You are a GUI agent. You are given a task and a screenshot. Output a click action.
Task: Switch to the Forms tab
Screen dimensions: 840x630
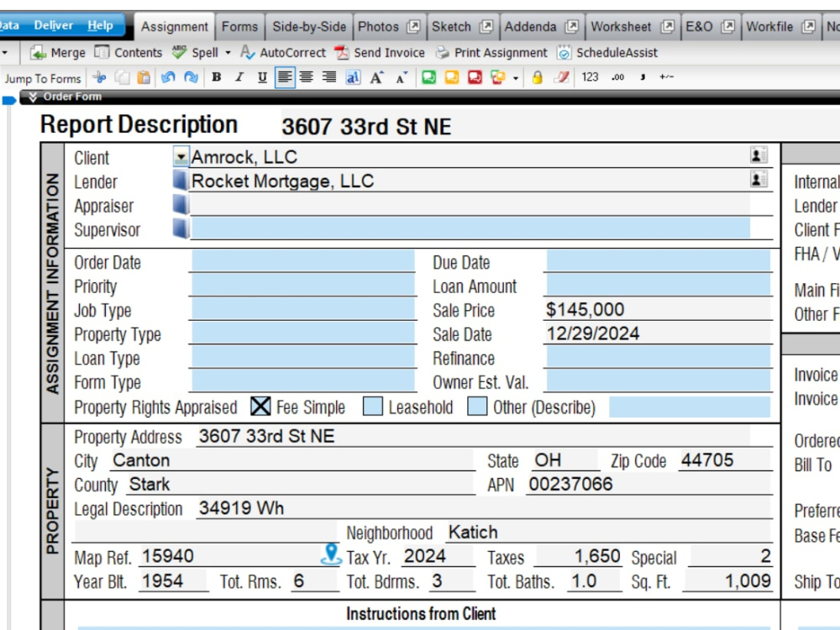[239, 26]
